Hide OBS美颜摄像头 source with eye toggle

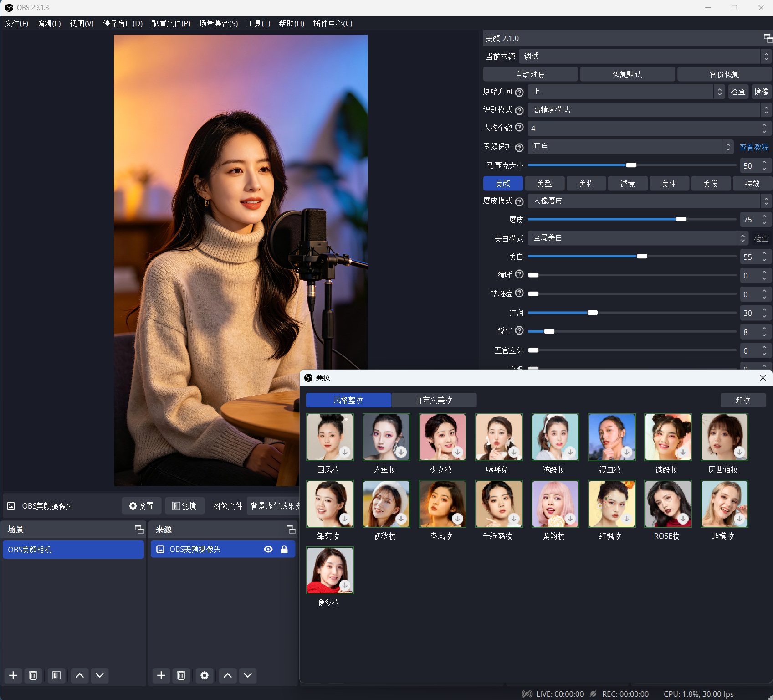coord(267,549)
